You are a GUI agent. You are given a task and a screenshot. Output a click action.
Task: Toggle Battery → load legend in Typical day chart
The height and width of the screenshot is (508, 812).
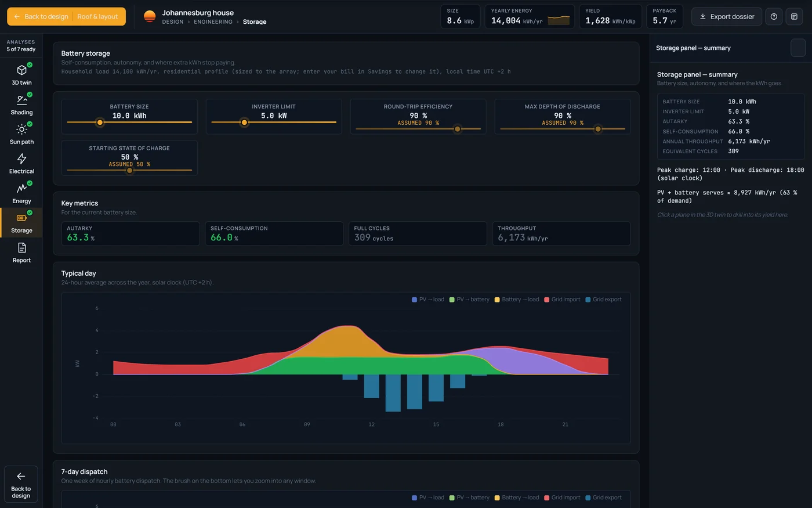click(517, 300)
